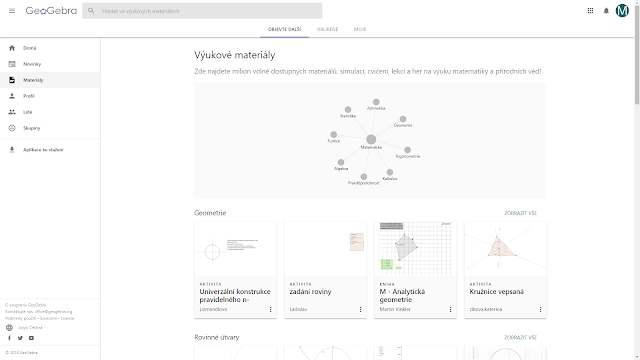Open options menu for 'zadání roviny' card
640x360 pixels.
click(360, 309)
